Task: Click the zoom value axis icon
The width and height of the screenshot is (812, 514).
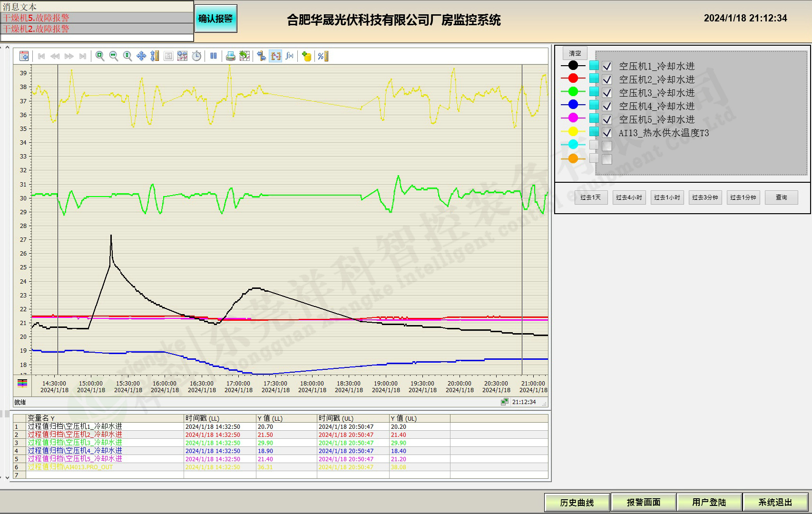Action: tap(127, 56)
